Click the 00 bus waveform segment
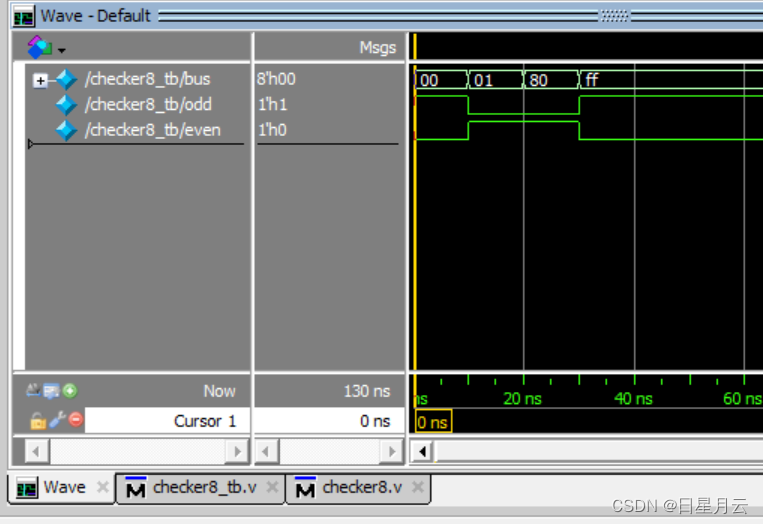Screen dimensions: 763x524 pos(441,80)
